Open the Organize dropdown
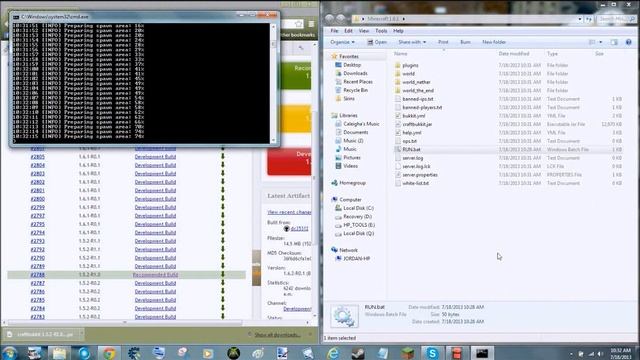Image resolution: width=640 pixels, height=360 pixels. point(342,42)
